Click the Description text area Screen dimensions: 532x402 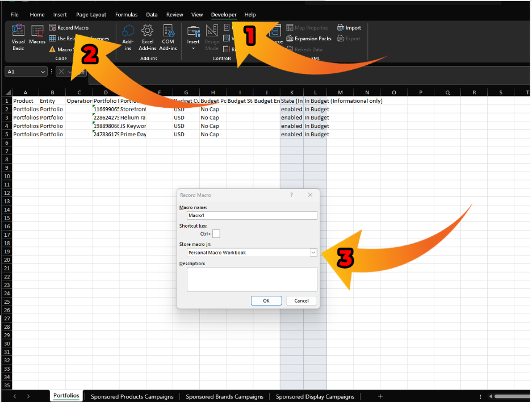click(252, 279)
